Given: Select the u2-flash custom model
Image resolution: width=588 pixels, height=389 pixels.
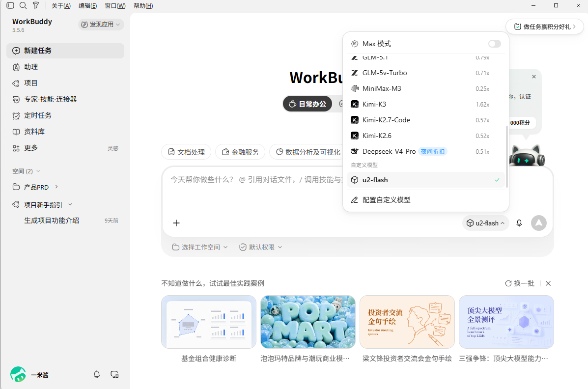Looking at the screenshot, I should coord(425,180).
